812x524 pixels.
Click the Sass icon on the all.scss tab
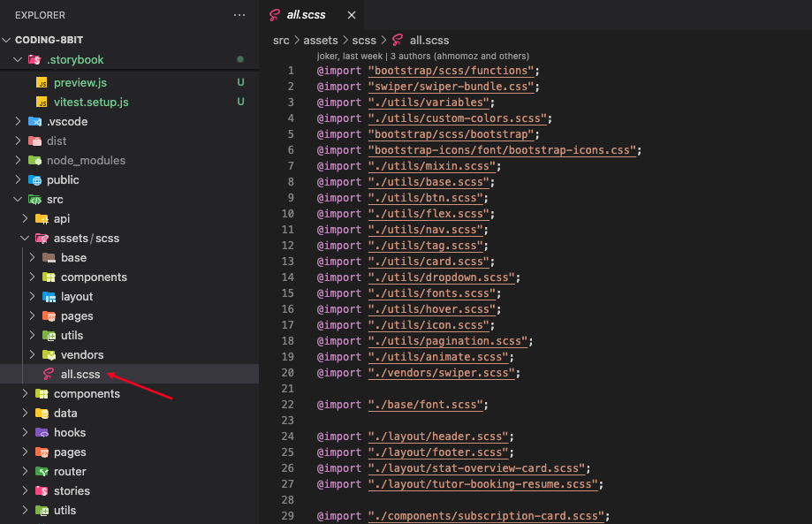tap(275, 15)
